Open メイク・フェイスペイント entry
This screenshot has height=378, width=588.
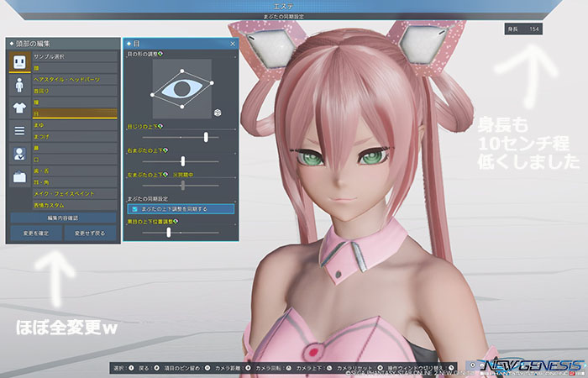click(75, 194)
